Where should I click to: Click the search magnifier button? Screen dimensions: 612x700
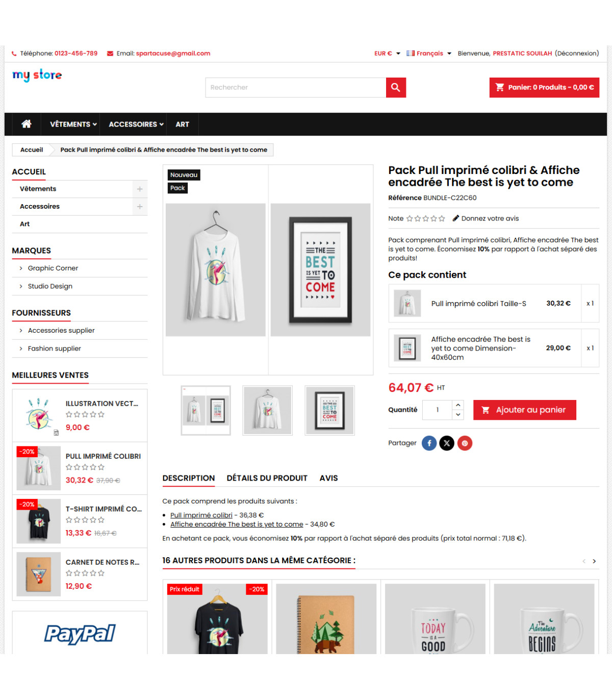tap(396, 87)
